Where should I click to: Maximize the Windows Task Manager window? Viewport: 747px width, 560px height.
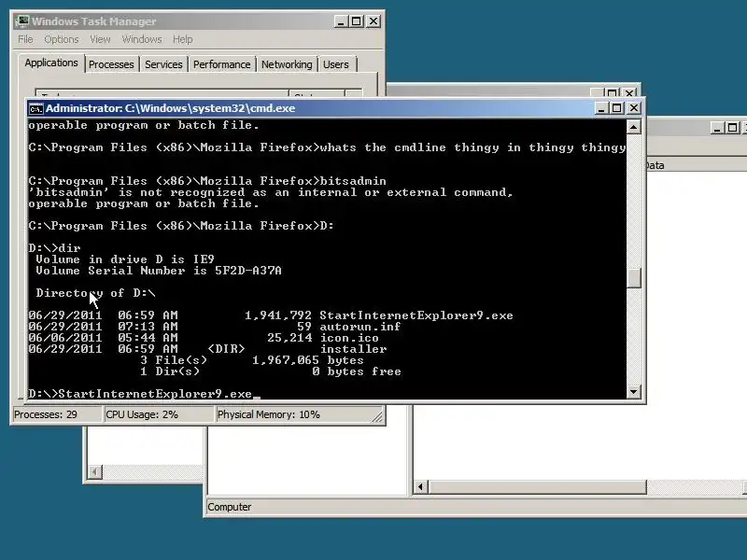tap(357, 21)
